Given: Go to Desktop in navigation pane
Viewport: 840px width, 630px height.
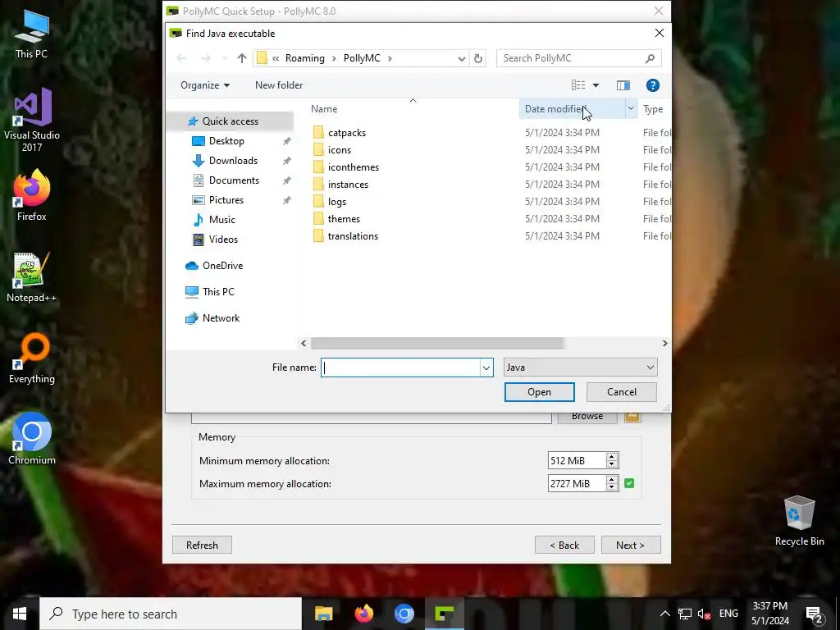Looking at the screenshot, I should pos(226,141).
